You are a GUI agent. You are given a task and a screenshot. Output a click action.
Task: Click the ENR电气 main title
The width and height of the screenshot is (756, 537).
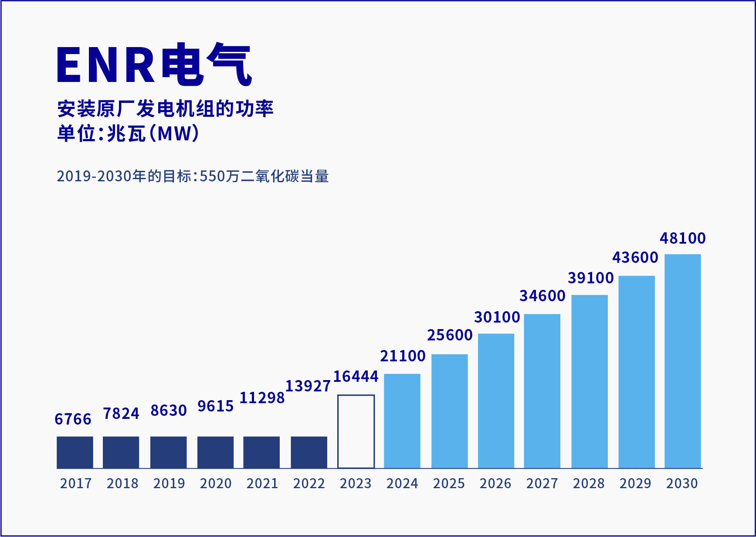154,65
